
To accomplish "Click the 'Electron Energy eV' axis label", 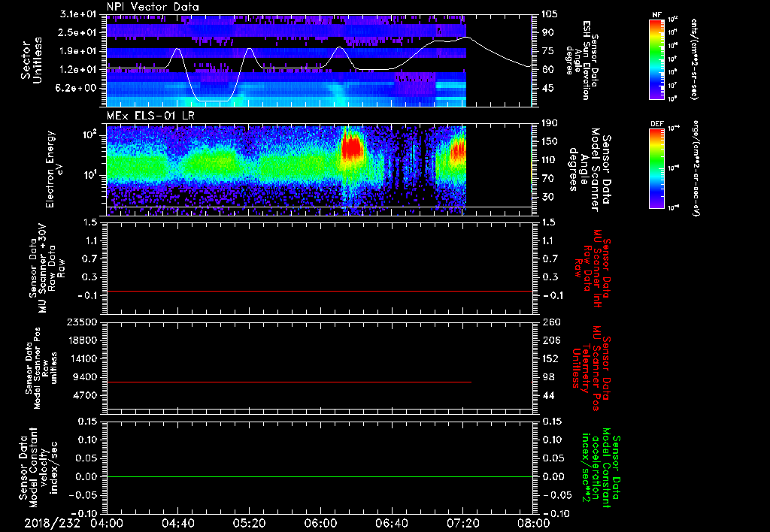I will coord(54,168).
